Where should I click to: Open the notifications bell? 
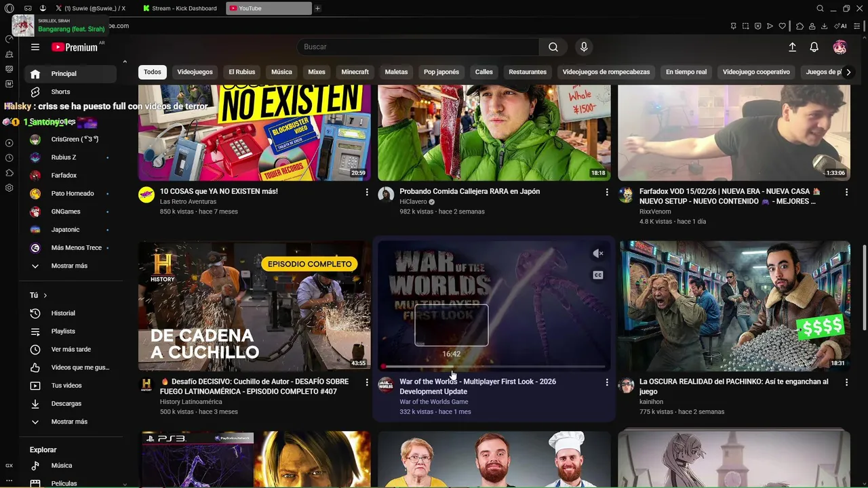(814, 47)
